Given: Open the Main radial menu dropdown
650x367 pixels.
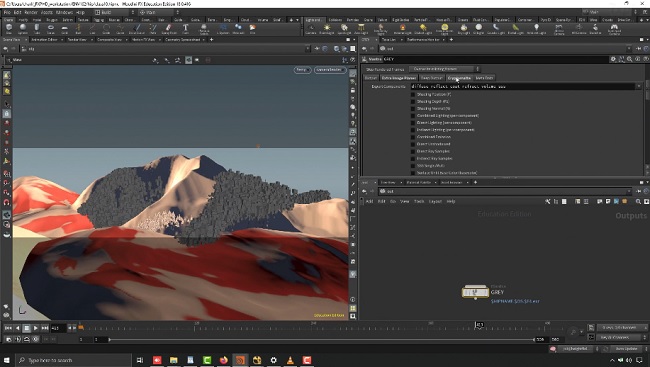Looking at the screenshot, I should tap(159, 12).
